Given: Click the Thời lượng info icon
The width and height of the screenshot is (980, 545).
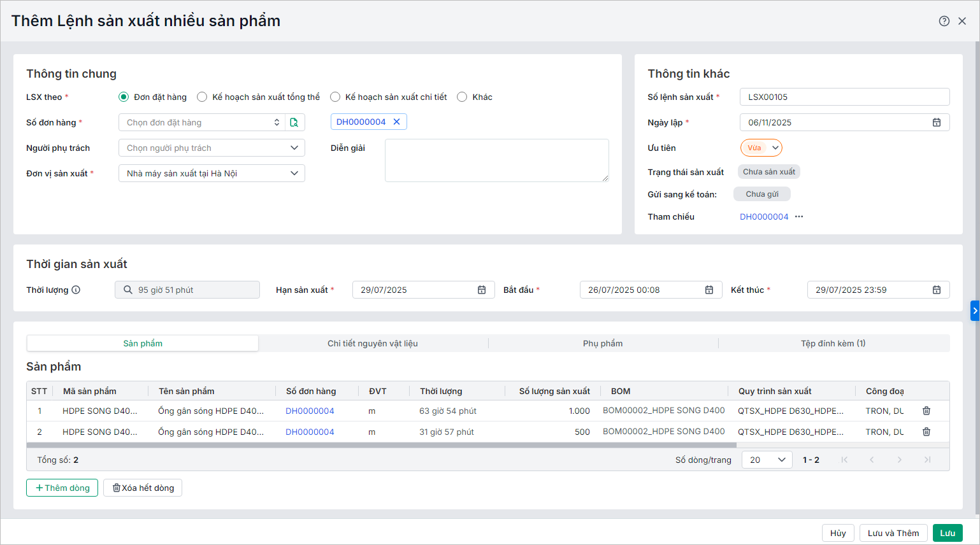Looking at the screenshot, I should pyautogui.click(x=76, y=290).
